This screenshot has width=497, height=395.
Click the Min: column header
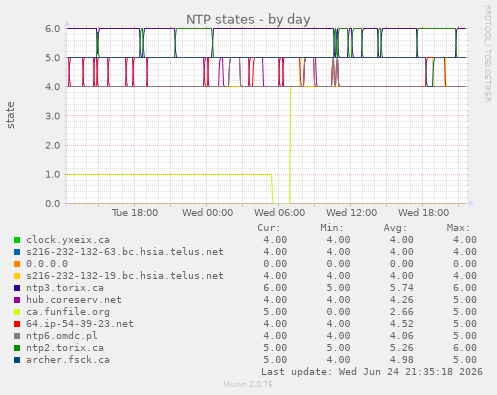pyautogui.click(x=332, y=228)
